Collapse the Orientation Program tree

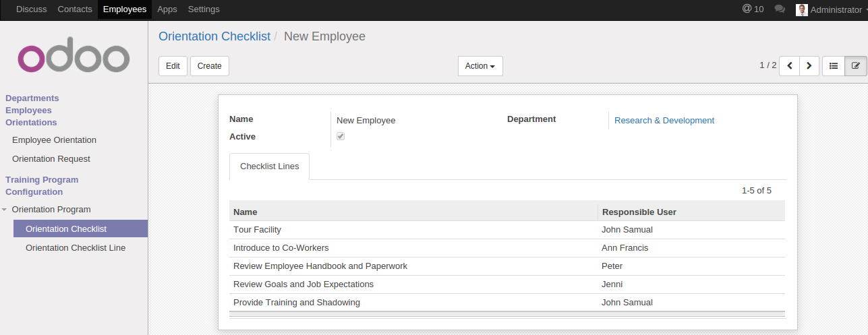(x=5, y=210)
